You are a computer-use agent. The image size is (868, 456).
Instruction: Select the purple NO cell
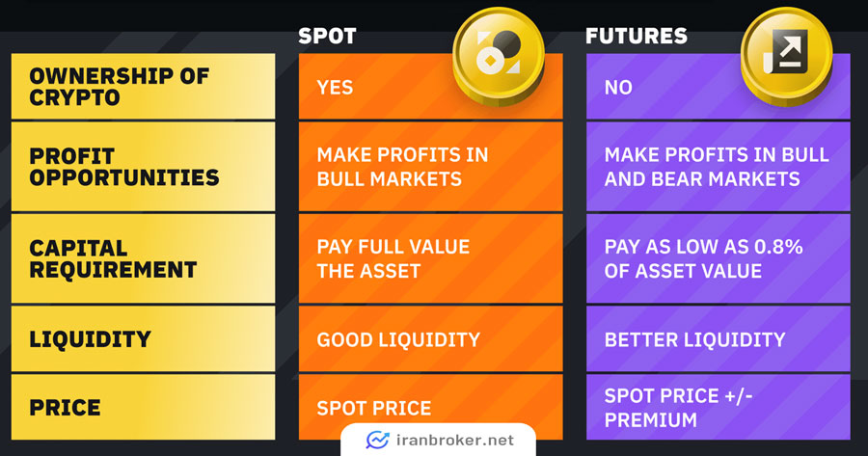[x=718, y=87]
